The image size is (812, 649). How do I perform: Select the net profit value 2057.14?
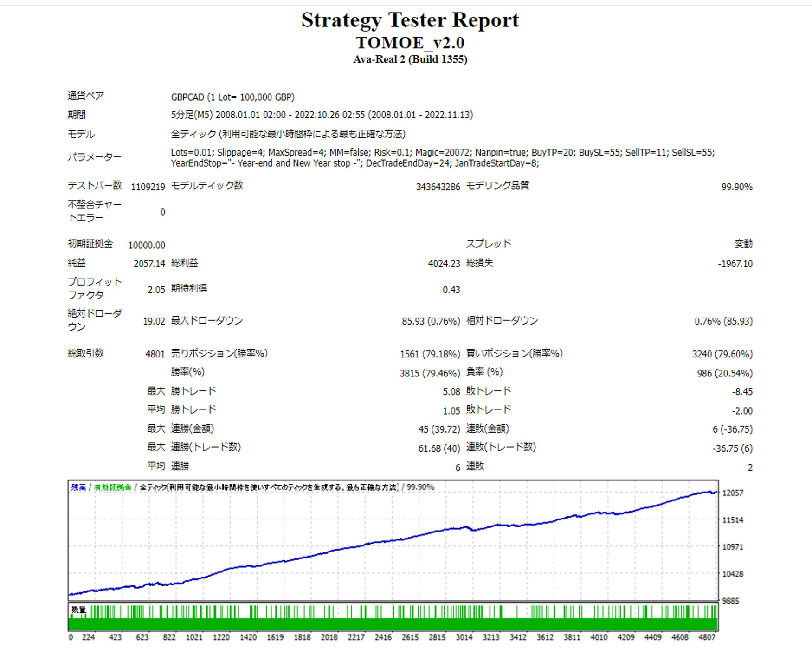[149, 264]
